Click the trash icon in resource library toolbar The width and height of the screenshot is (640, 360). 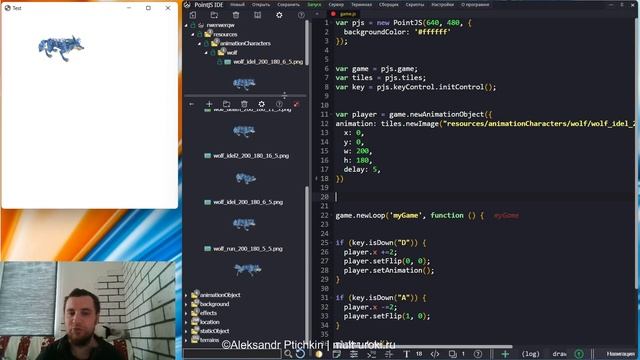click(x=244, y=104)
